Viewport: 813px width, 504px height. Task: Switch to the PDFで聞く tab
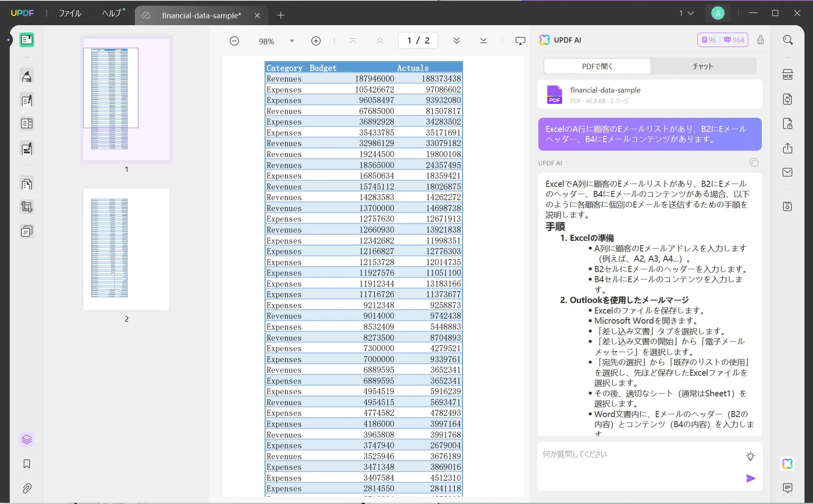point(597,66)
